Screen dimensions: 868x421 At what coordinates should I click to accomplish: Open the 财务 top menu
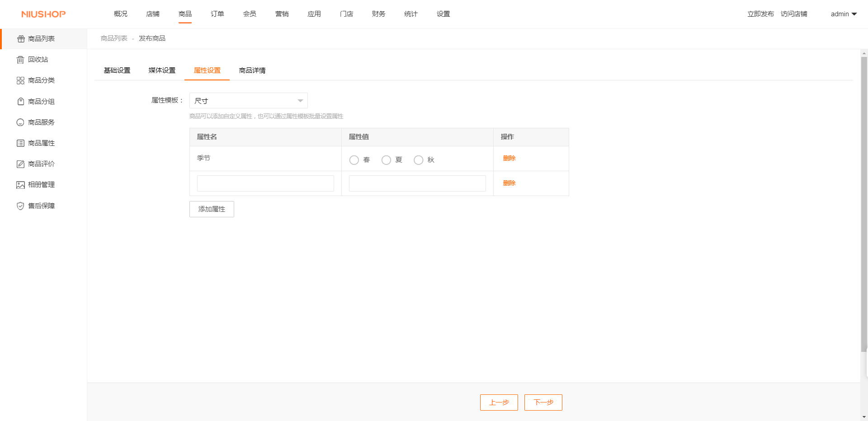(379, 14)
